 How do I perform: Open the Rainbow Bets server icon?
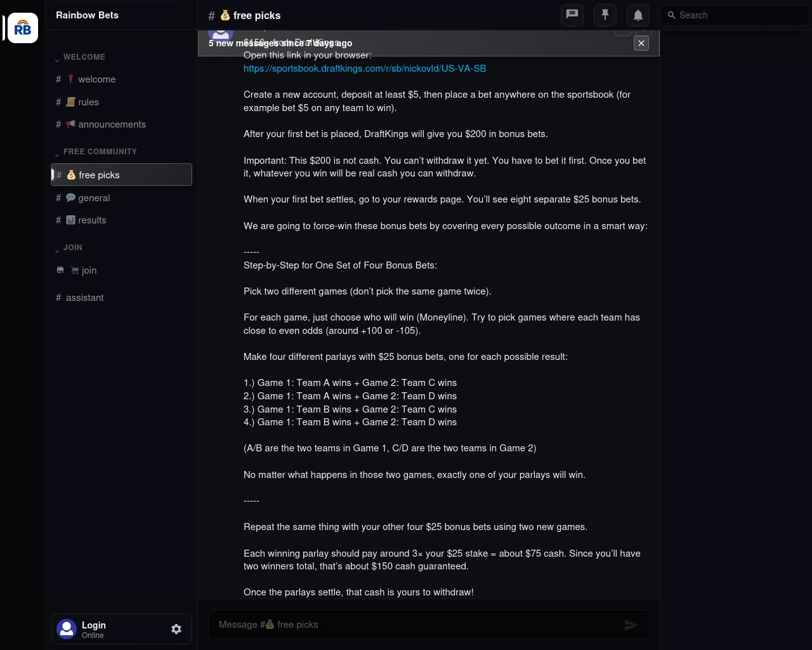[23, 28]
